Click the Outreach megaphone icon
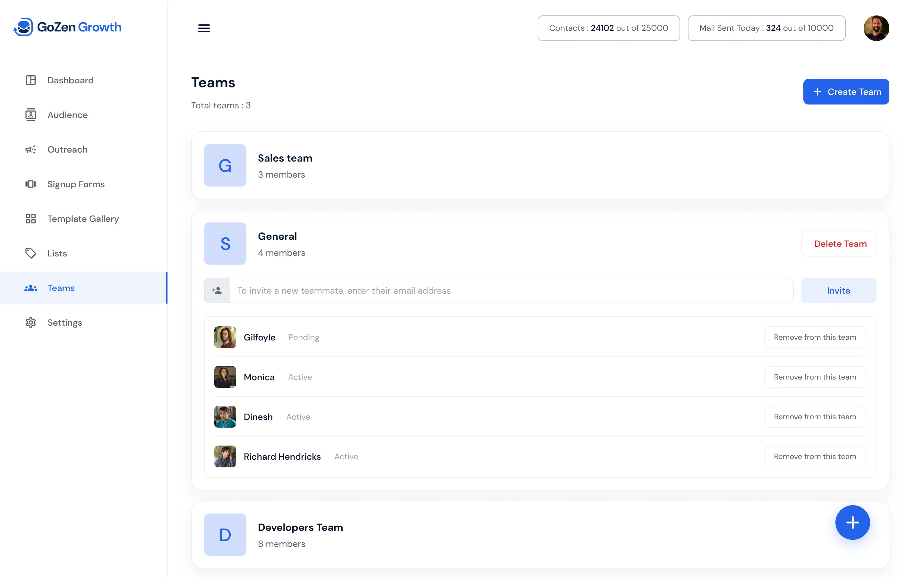Viewport: 924px width, 577px height. click(x=30, y=150)
